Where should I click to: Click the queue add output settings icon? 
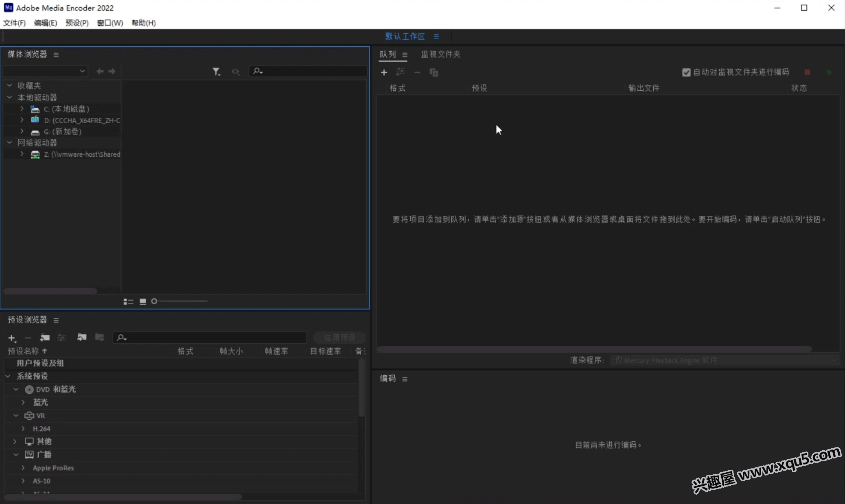coord(401,72)
